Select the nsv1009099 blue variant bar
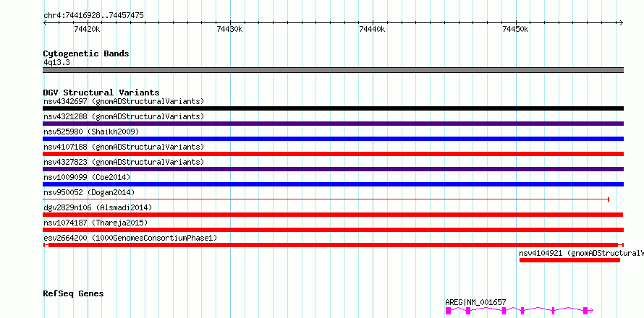 (x=333, y=184)
